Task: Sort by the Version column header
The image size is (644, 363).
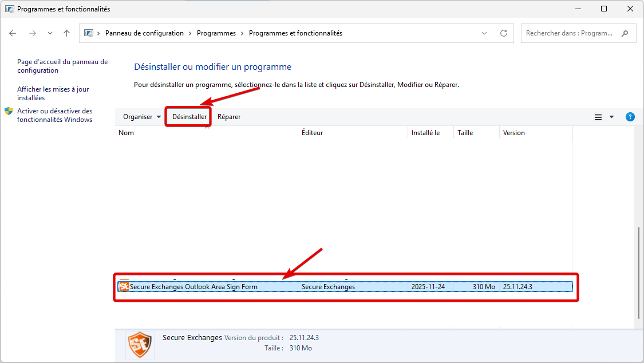Action: (x=536, y=133)
